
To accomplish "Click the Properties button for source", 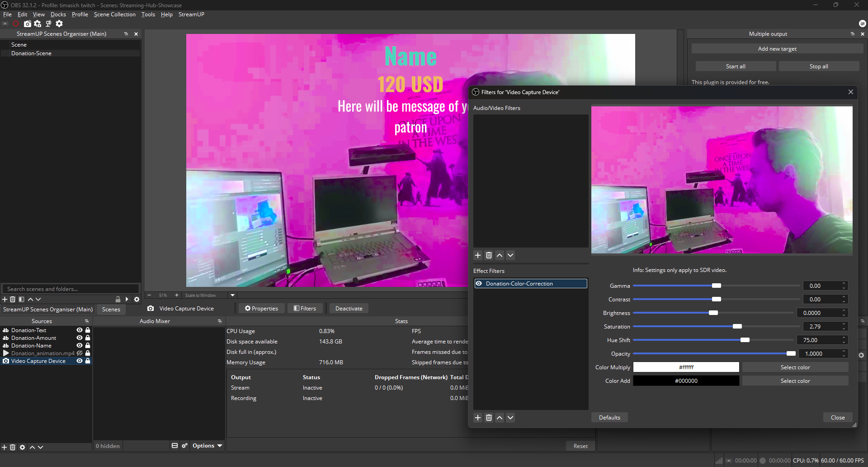I will (x=261, y=309).
